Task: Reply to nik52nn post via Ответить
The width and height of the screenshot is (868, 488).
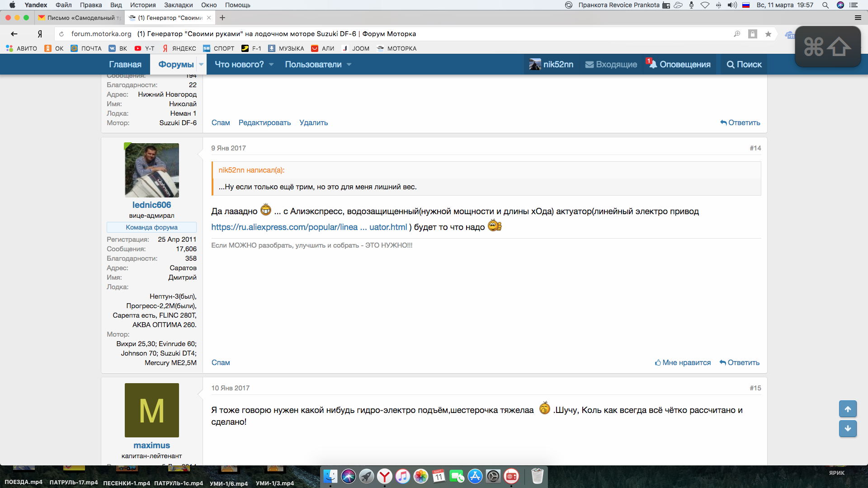Action: click(740, 123)
